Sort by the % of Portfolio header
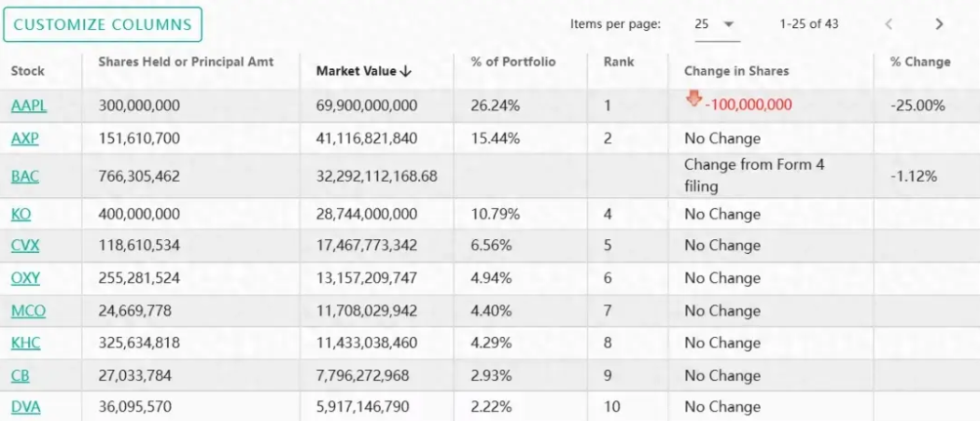The width and height of the screenshot is (980, 421). coord(513,62)
